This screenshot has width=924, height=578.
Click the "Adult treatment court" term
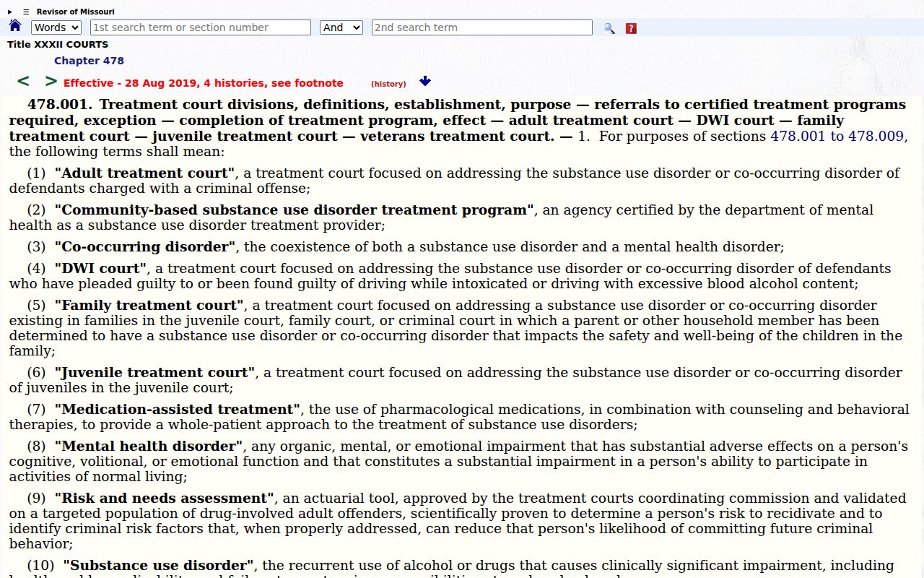pos(145,173)
